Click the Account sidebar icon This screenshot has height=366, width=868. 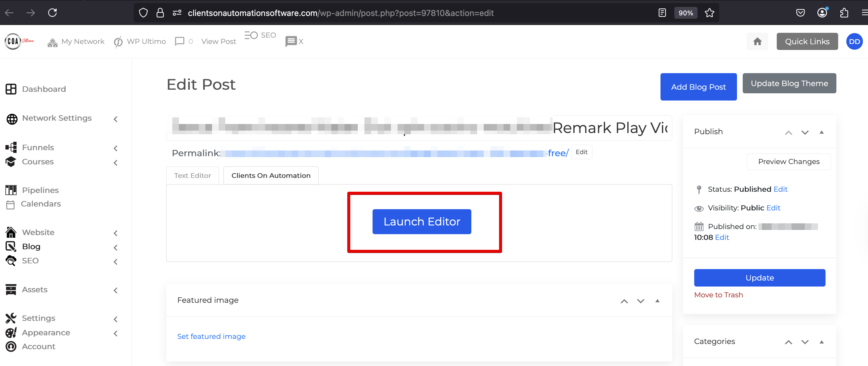pyautogui.click(x=11, y=346)
